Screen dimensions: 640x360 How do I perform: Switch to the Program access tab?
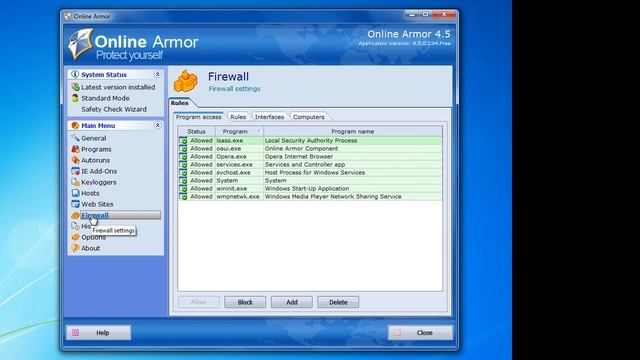[x=199, y=117]
